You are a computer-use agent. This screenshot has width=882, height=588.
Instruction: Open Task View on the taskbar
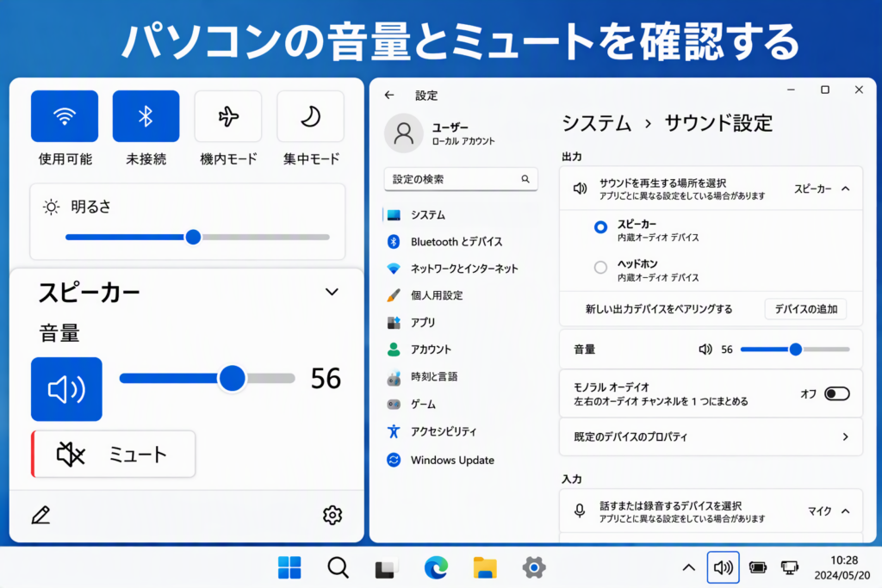click(387, 567)
